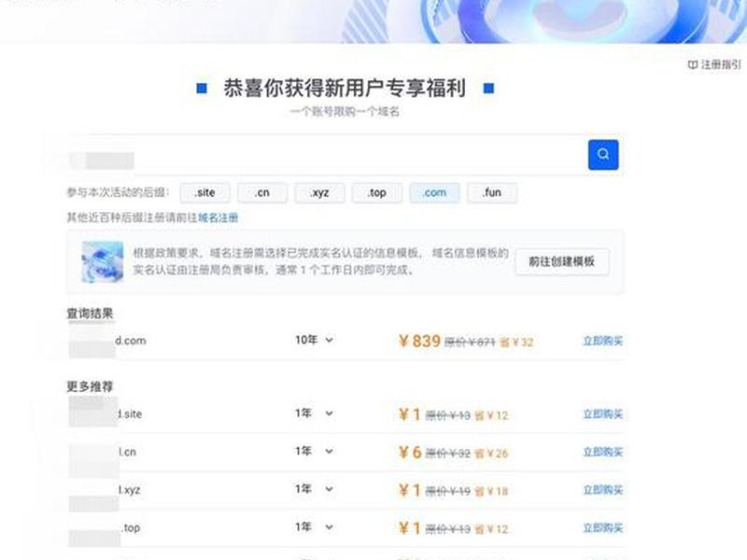Select the .cn suffix chip
The width and height of the screenshot is (747, 560).
[262, 193]
